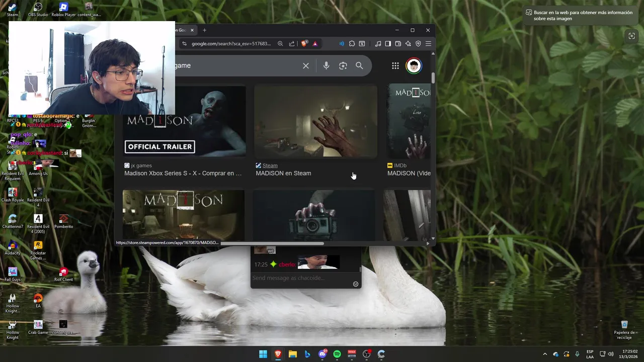
Task: Search by image with Google Lens icon
Action: (x=343, y=66)
